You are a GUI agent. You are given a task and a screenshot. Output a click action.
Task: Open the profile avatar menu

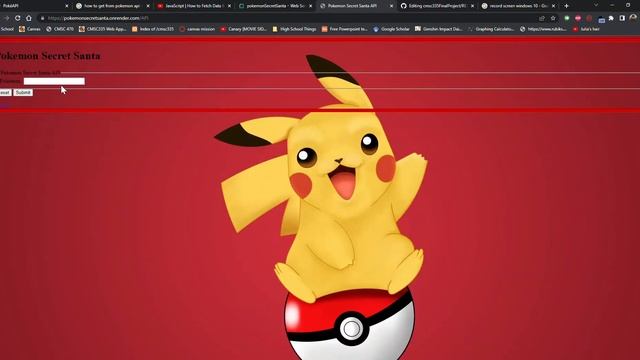pos(633,18)
